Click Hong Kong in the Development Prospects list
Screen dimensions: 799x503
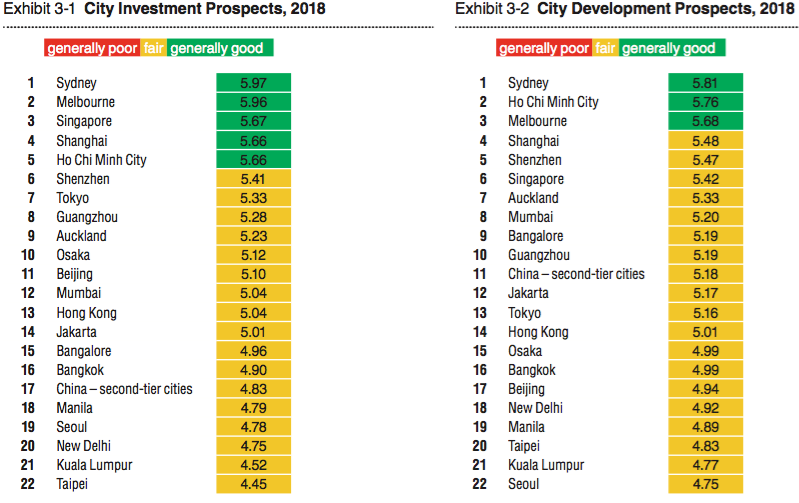tap(539, 332)
